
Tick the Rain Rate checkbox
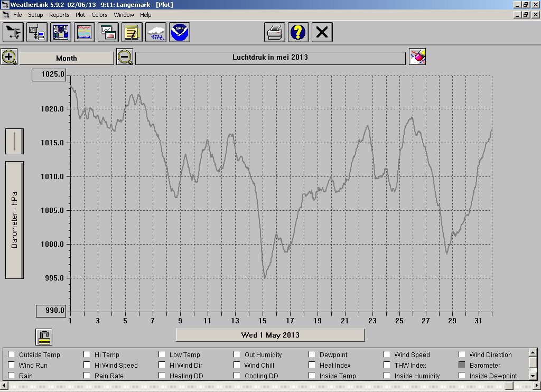tap(87, 376)
